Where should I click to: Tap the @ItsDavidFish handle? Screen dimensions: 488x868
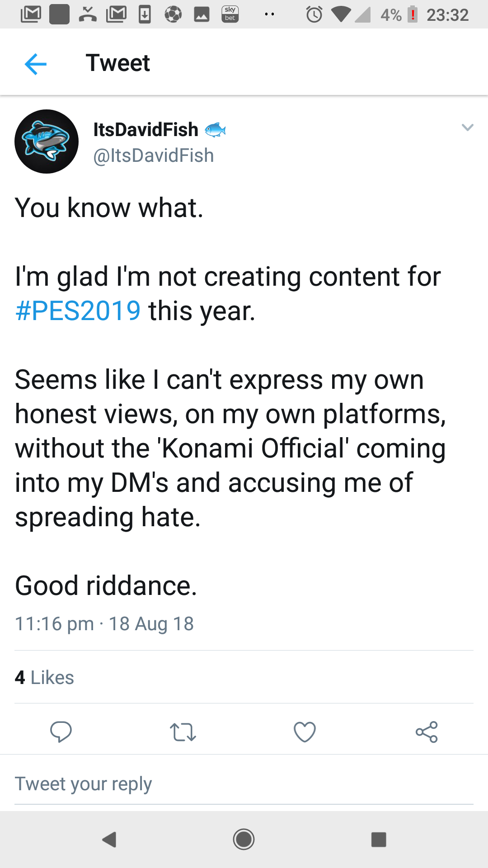coord(153,156)
